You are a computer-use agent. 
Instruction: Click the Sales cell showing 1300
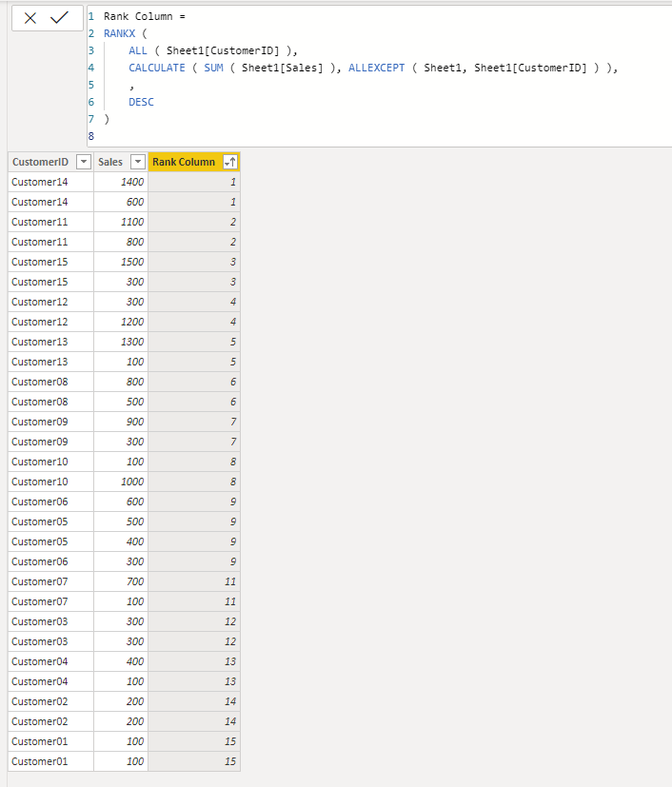pos(121,342)
